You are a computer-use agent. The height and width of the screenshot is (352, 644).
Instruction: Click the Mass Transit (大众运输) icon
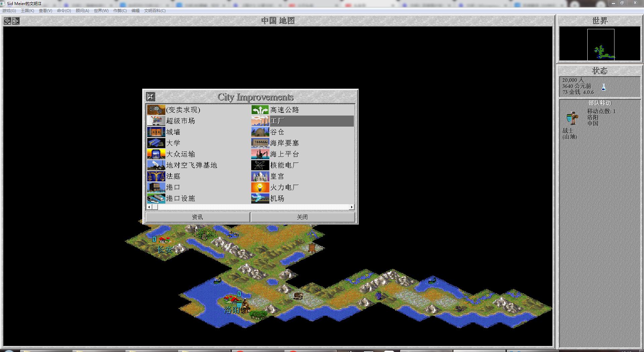(x=156, y=154)
